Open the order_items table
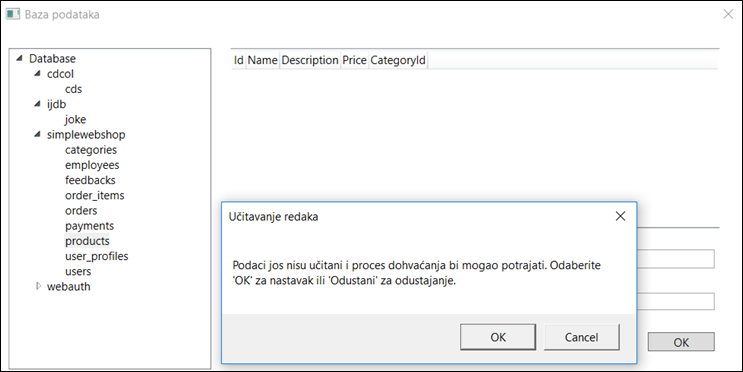 click(94, 195)
